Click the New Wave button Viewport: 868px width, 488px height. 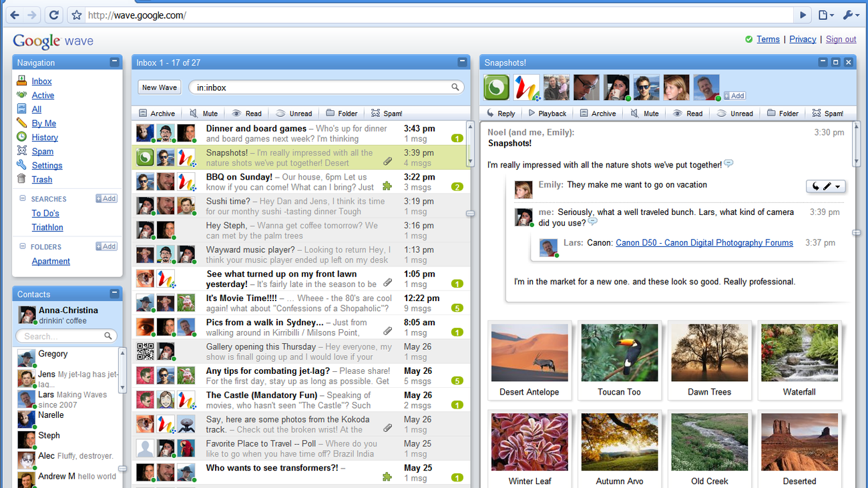click(x=160, y=87)
